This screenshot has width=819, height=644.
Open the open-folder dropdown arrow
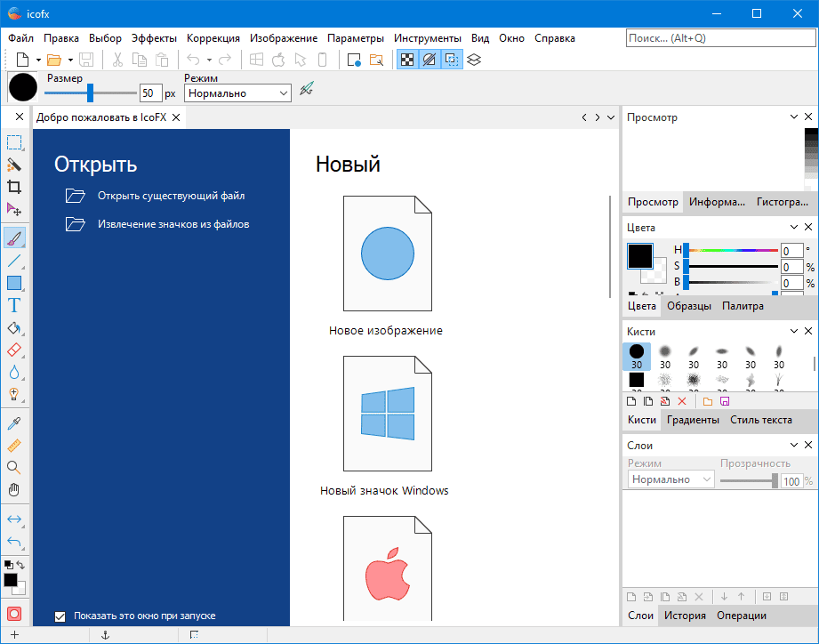click(70, 60)
